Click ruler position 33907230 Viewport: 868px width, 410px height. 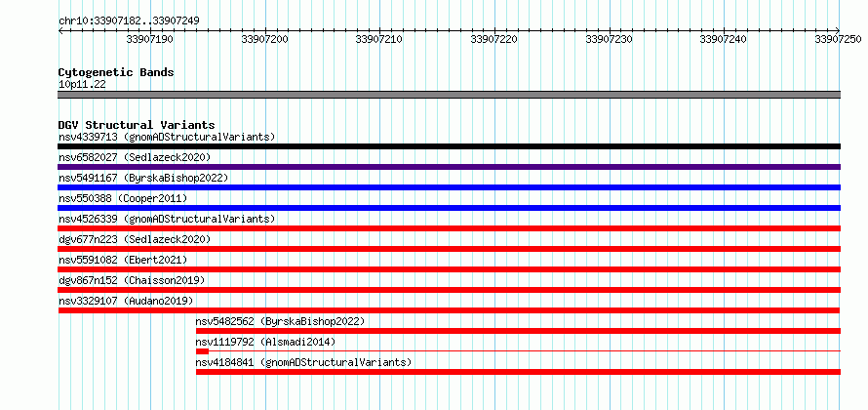pyautogui.click(x=610, y=39)
